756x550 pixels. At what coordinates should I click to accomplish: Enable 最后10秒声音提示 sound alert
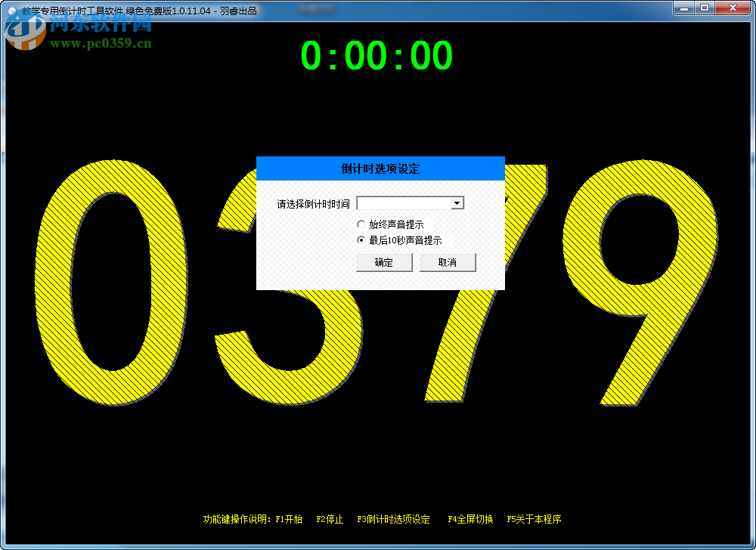361,240
